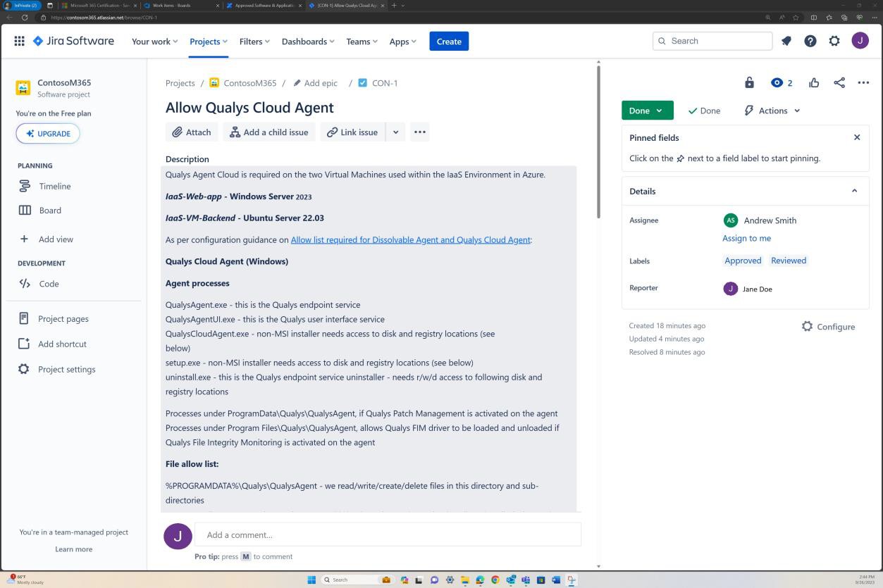Click the Add a child issue icon
This screenshot has width=883, height=588.
click(x=235, y=132)
